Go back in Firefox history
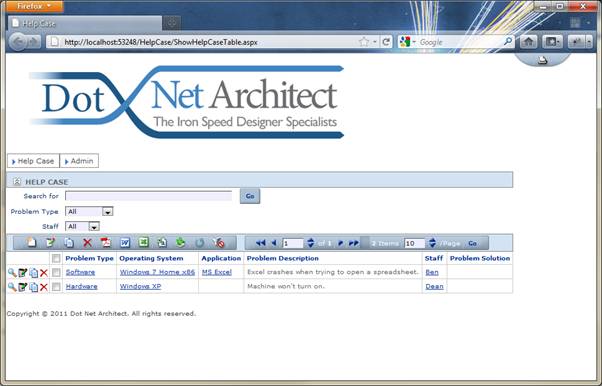The width and height of the screenshot is (602, 386). click(18, 41)
